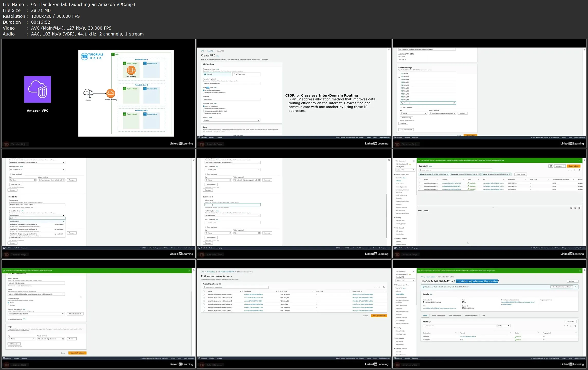The image size is (588, 370).
Task: Open the Actions dropdown in the Subnets list frame
Action: pyautogui.click(x=560, y=166)
